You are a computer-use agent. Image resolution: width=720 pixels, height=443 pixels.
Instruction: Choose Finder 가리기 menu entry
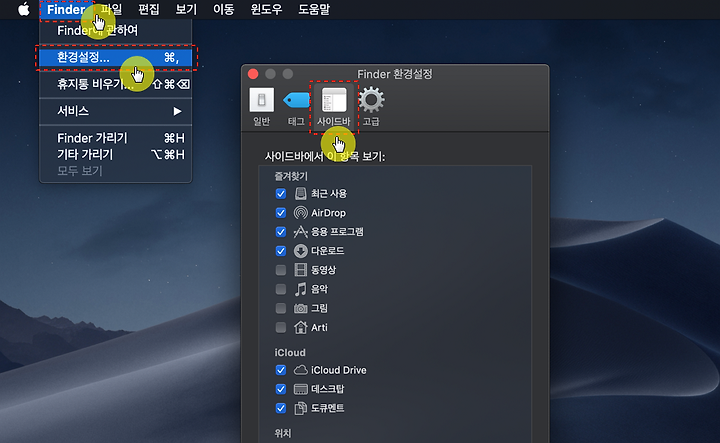(x=115, y=138)
